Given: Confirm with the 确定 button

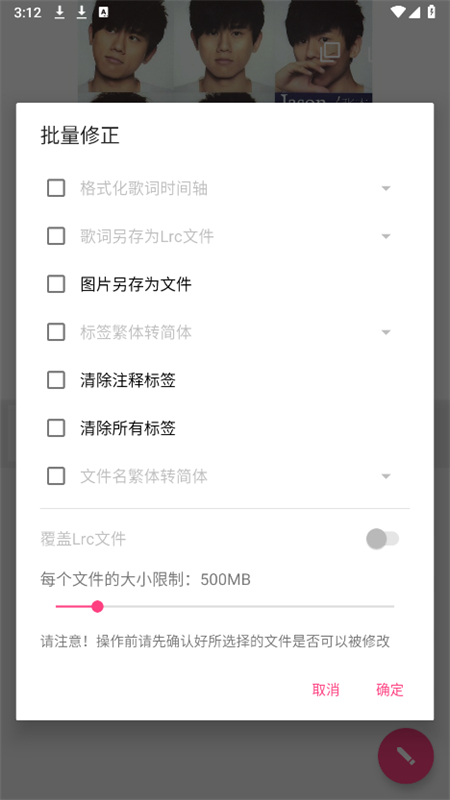Looking at the screenshot, I should (390, 690).
